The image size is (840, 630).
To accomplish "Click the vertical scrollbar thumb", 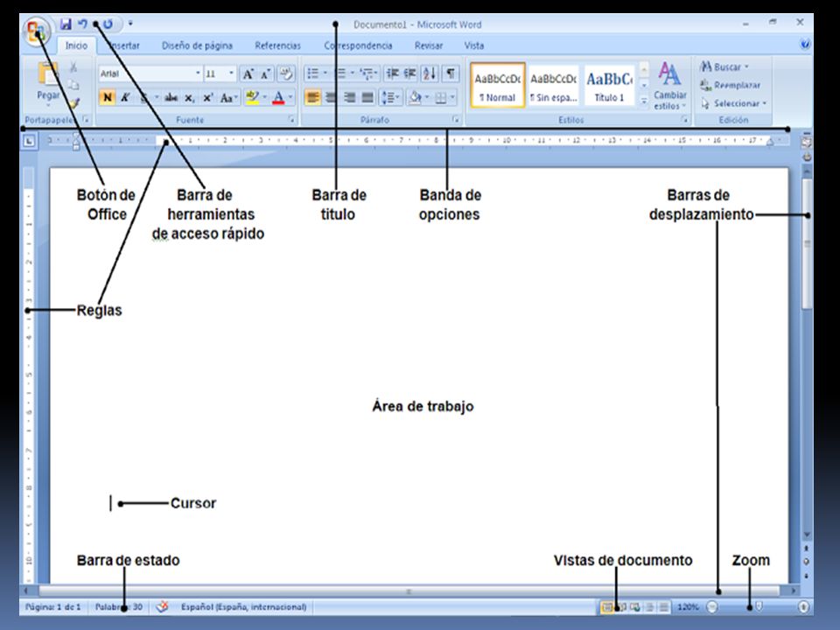I will tap(807, 243).
